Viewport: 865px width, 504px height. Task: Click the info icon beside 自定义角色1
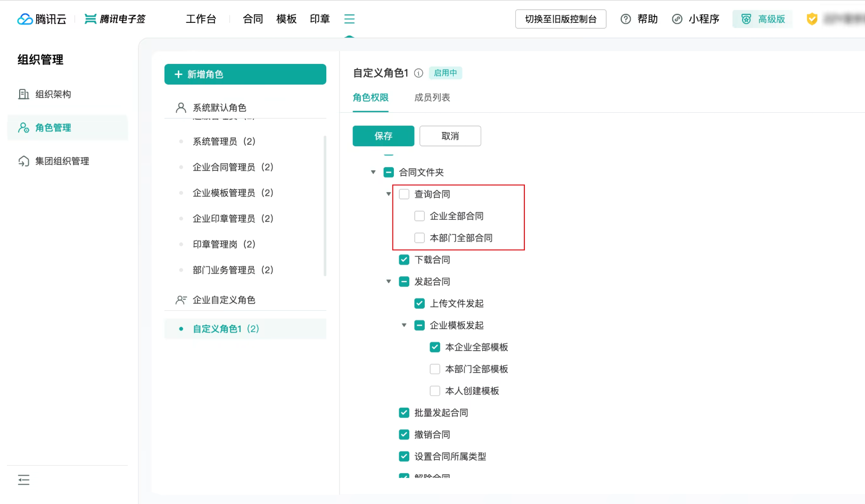coord(418,73)
